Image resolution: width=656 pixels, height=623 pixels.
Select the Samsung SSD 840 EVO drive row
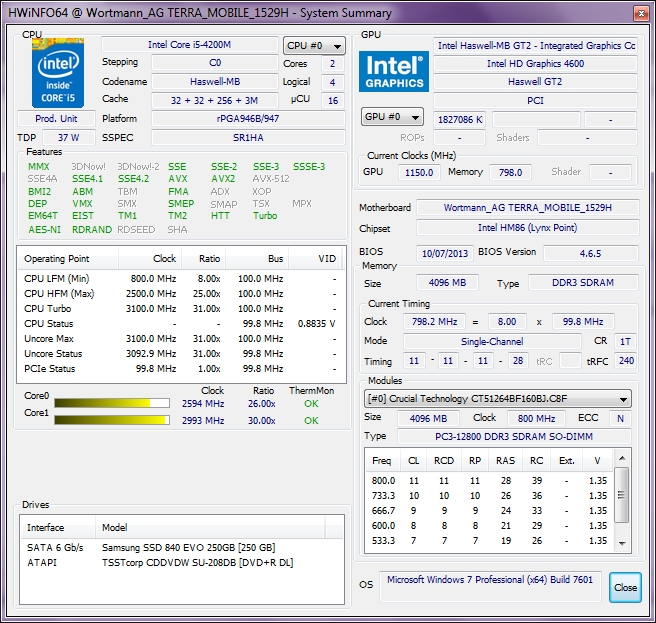click(x=182, y=547)
